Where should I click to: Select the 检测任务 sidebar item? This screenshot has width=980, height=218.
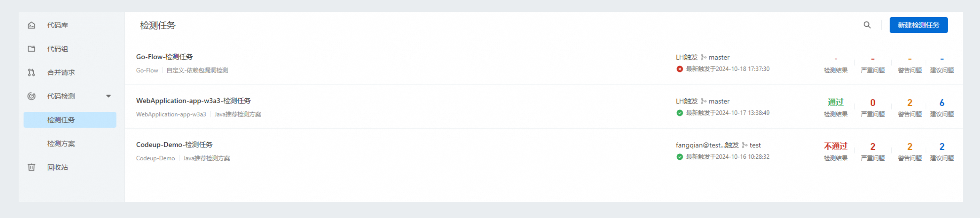[61, 120]
